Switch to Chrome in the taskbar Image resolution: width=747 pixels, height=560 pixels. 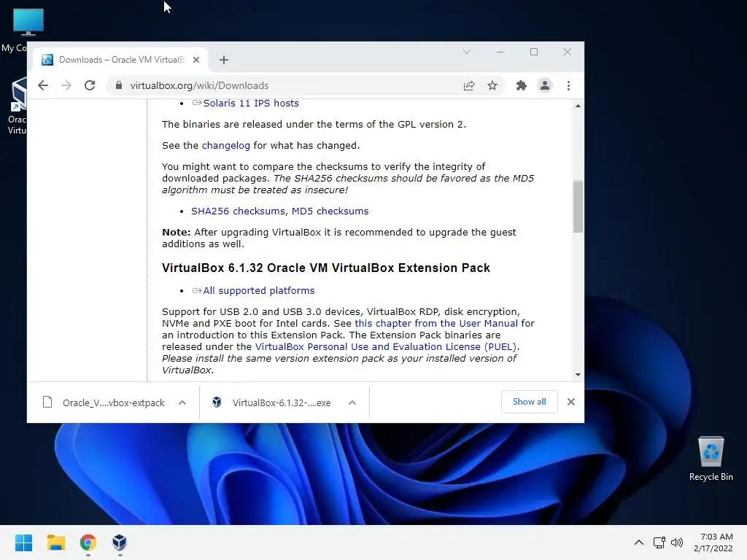(x=88, y=542)
